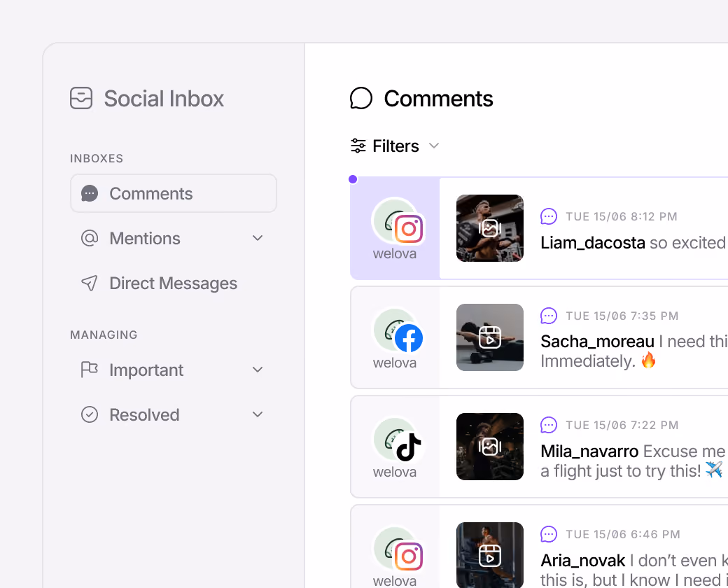728x588 pixels.
Task: Open Mila_navarro's comment
Action: tap(539, 447)
